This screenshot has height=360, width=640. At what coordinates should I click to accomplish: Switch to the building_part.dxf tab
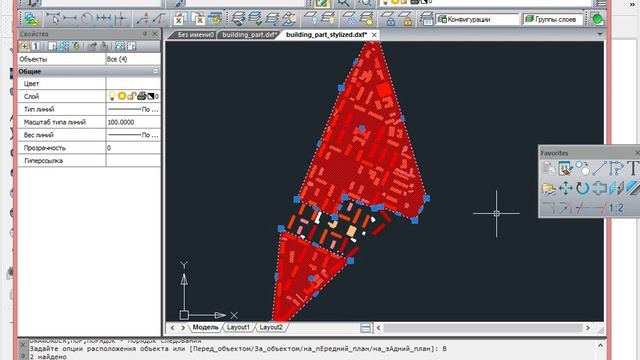pyautogui.click(x=249, y=35)
